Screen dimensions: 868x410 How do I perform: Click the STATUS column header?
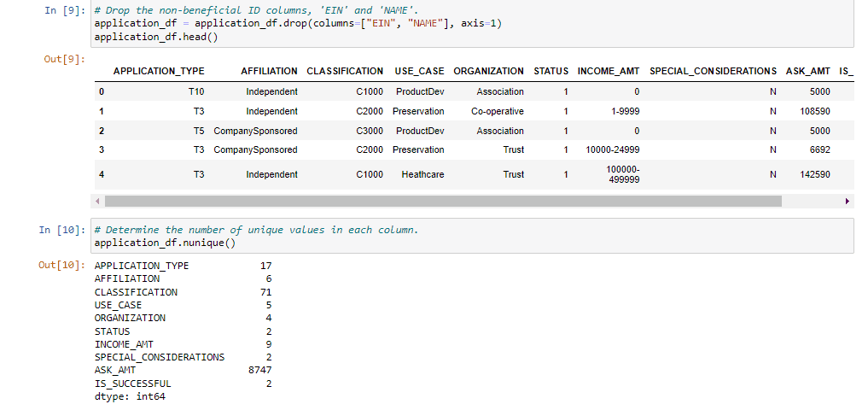tap(551, 71)
